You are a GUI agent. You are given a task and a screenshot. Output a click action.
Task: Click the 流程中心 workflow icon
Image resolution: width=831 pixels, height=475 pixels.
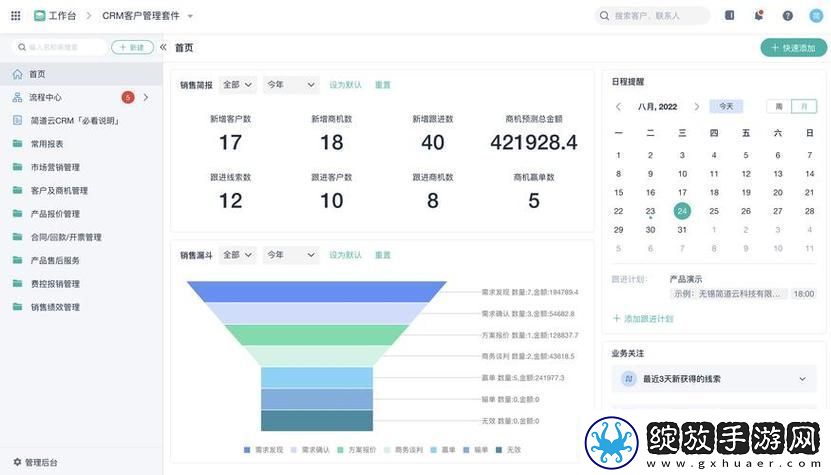click(17, 98)
